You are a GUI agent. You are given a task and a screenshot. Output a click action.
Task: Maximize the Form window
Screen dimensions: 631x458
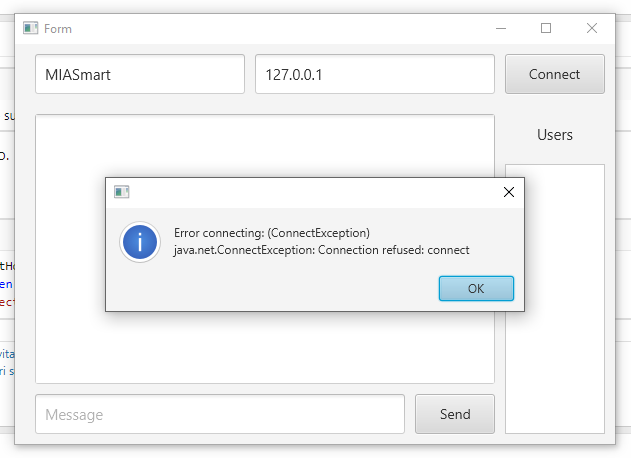click(x=546, y=29)
